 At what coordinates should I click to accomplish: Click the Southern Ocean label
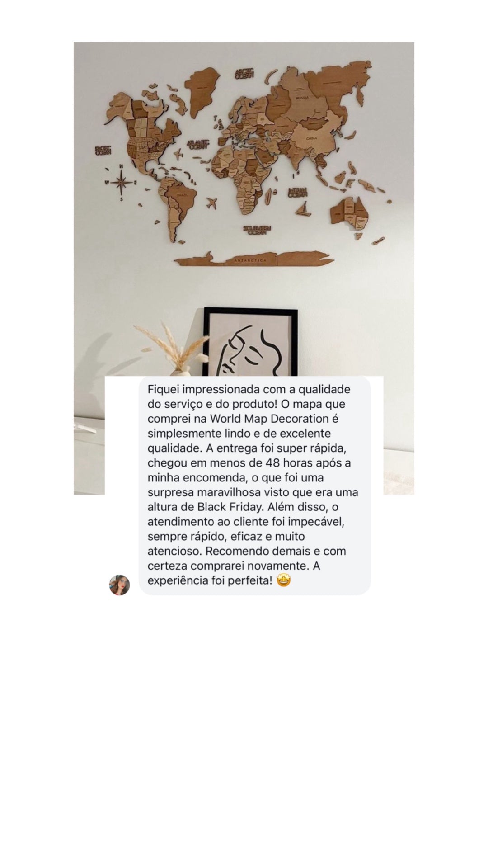pos(257,231)
